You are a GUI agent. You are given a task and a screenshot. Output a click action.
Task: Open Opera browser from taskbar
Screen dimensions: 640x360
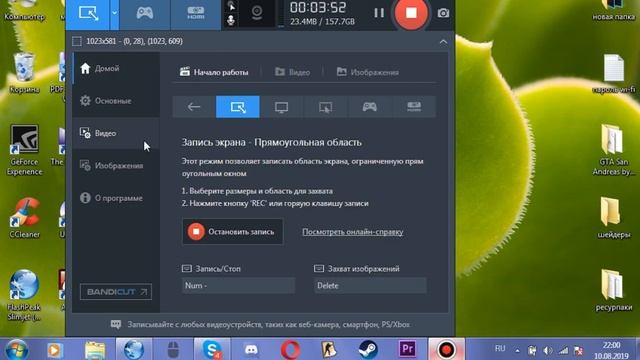[290, 350]
